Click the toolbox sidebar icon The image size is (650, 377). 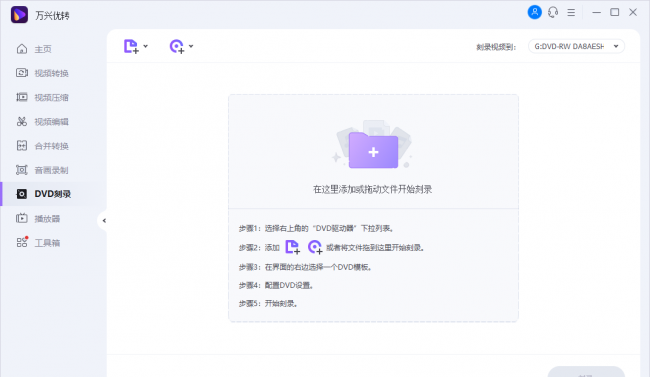[22, 242]
